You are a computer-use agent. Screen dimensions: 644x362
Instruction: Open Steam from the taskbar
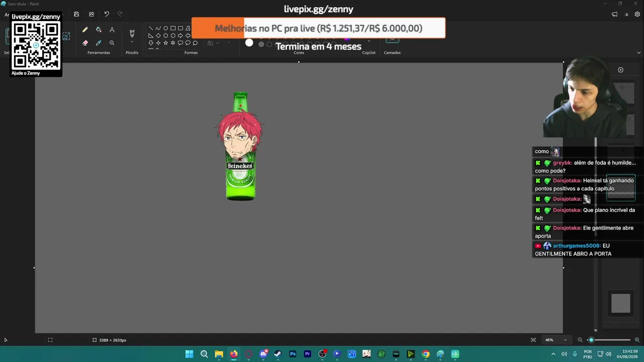(278, 354)
